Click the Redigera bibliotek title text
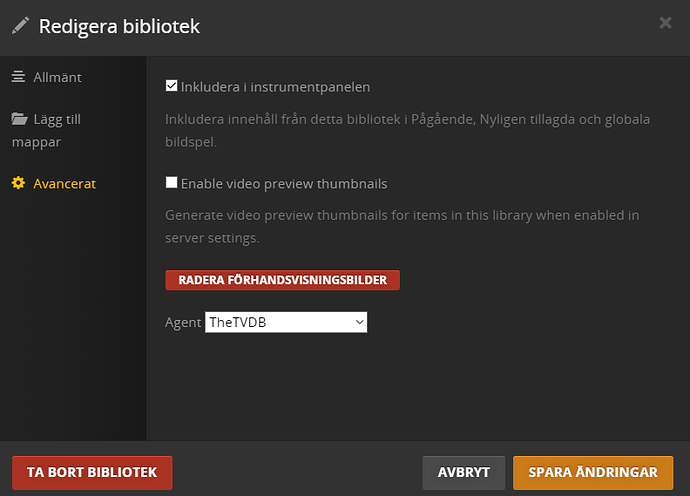This screenshot has height=496, width=690. point(119,26)
